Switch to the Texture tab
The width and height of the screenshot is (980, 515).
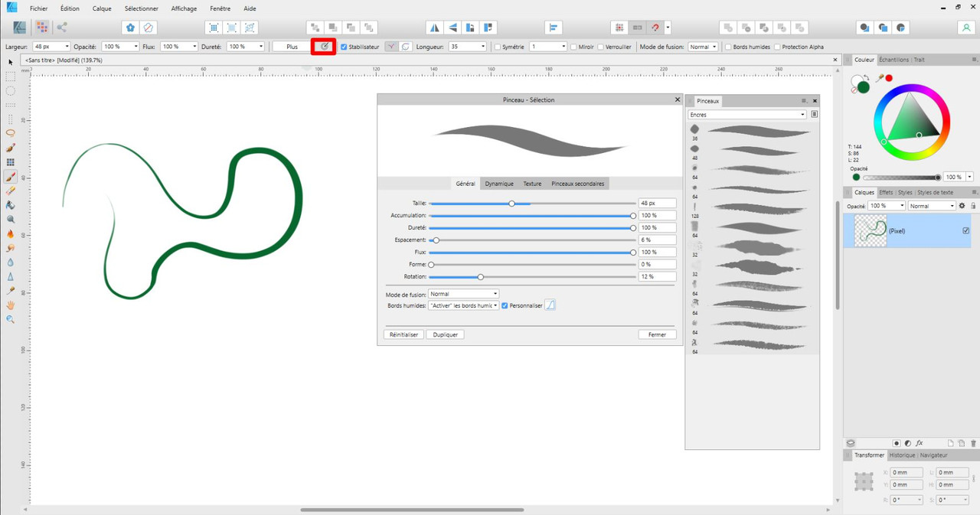tap(532, 184)
